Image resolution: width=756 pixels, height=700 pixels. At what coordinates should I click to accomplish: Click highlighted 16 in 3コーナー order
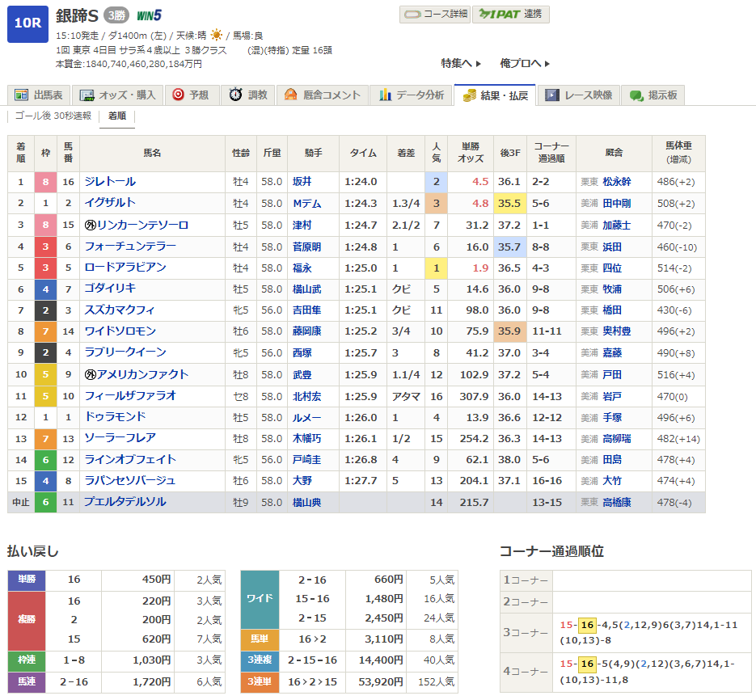click(x=587, y=625)
